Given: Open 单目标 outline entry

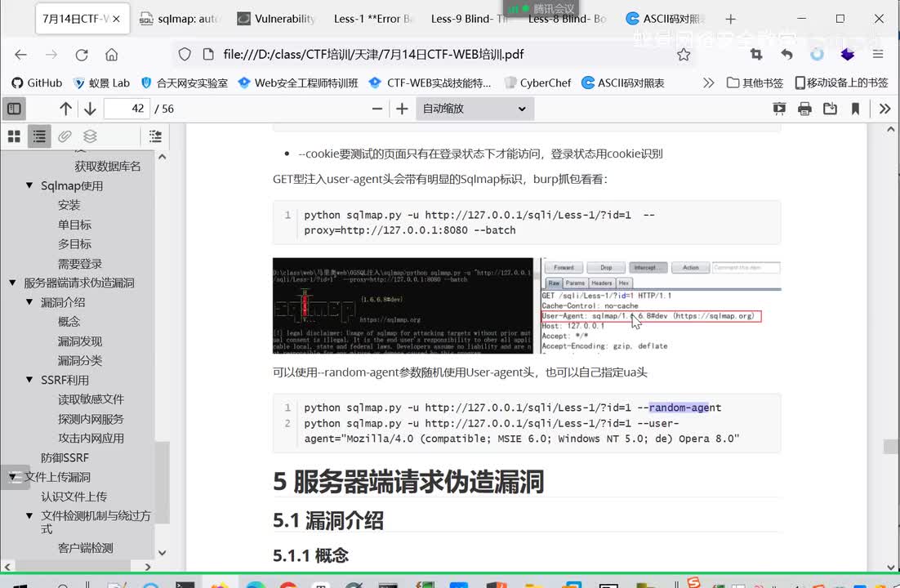Looking at the screenshot, I should click(74, 225).
